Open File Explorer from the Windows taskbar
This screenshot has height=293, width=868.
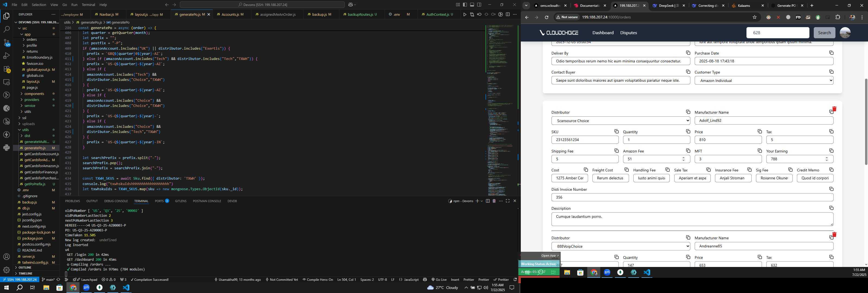(46, 288)
